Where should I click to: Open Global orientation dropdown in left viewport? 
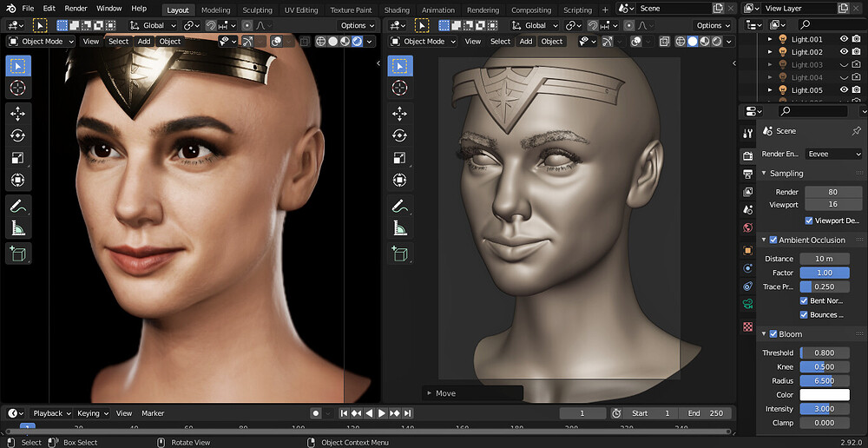tap(154, 25)
